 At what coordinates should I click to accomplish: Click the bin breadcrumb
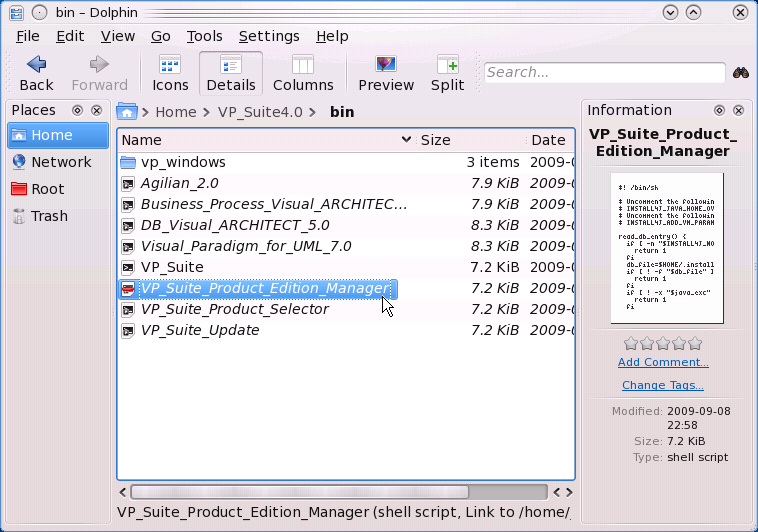click(342, 112)
